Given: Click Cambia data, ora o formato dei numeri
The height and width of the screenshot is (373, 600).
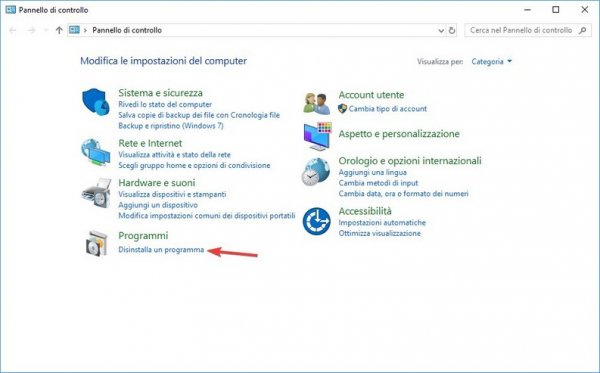Looking at the screenshot, I should 403,194.
